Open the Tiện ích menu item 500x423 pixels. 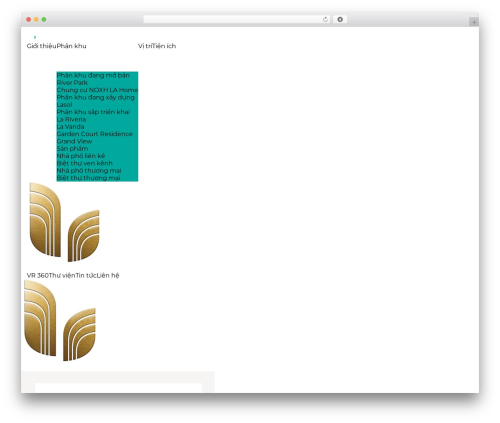tap(164, 46)
